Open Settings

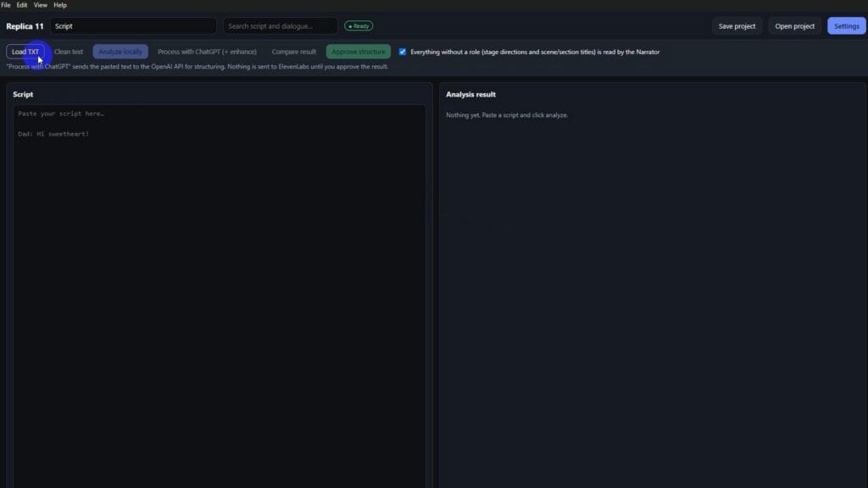(847, 26)
